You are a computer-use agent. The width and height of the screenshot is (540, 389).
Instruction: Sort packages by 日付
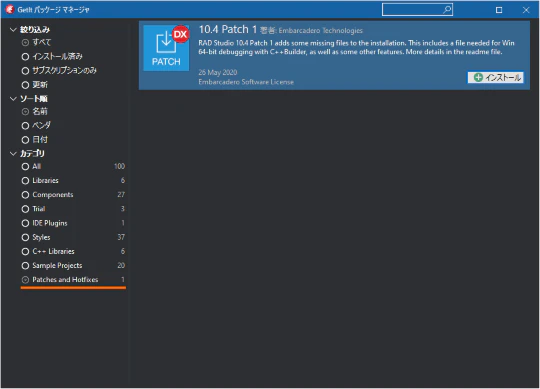(x=34, y=140)
